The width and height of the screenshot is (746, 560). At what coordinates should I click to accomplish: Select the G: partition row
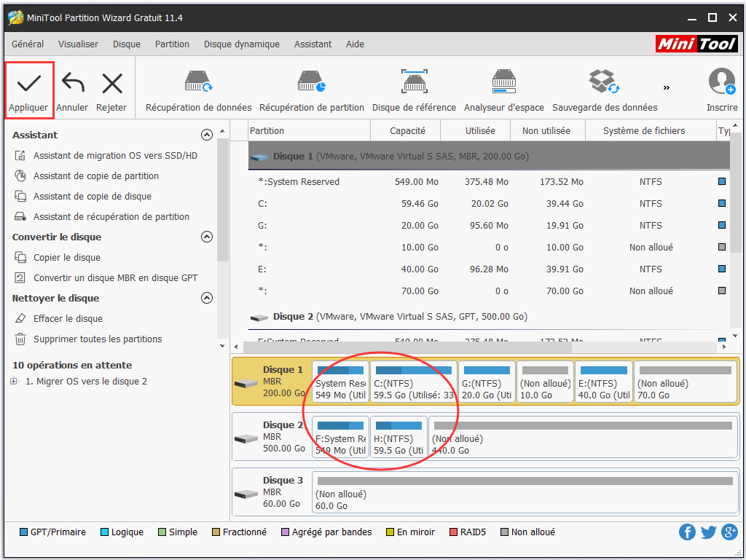pyautogui.click(x=489, y=225)
